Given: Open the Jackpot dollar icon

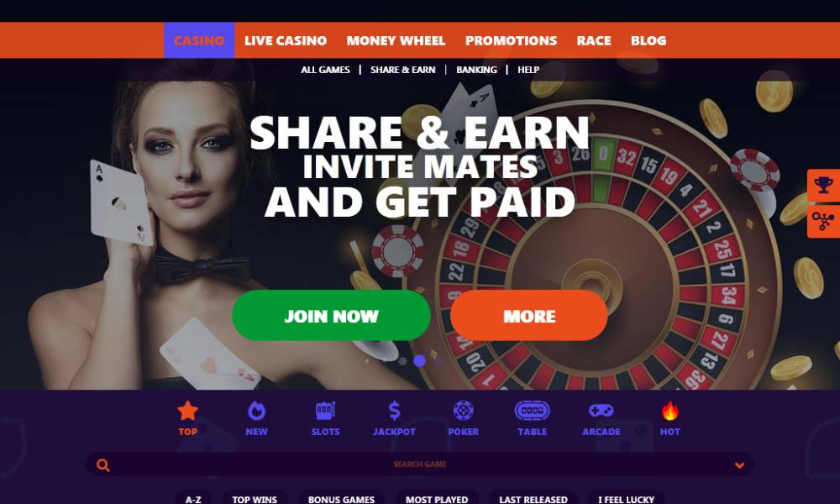Looking at the screenshot, I should (x=394, y=411).
